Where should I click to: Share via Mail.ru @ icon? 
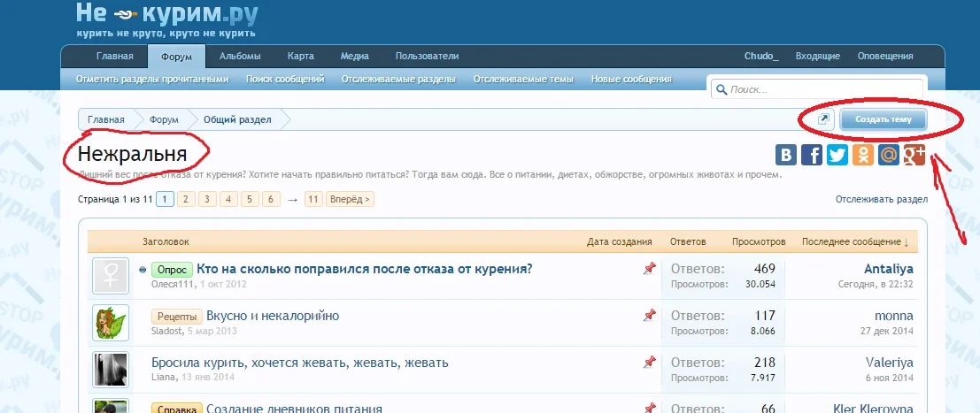tap(888, 155)
